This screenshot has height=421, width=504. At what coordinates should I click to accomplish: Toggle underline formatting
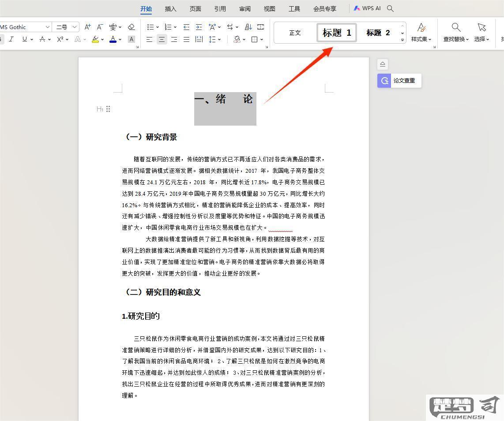click(25, 40)
